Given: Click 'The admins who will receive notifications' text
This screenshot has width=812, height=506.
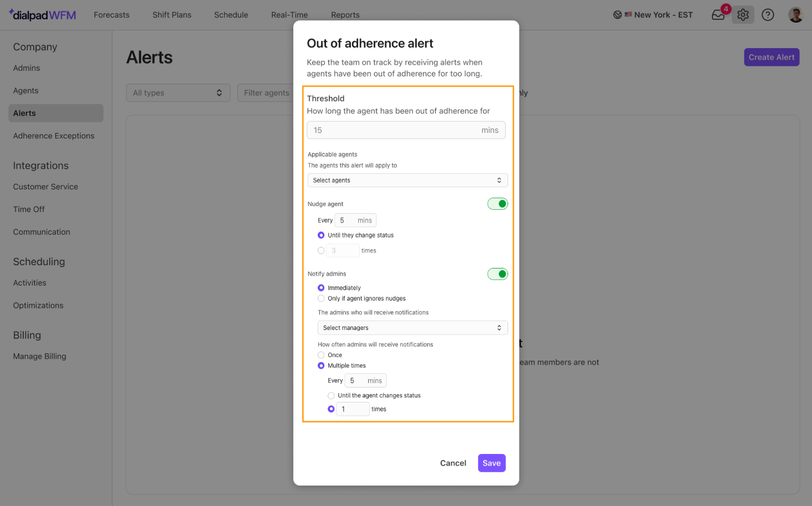Looking at the screenshot, I should click(373, 312).
